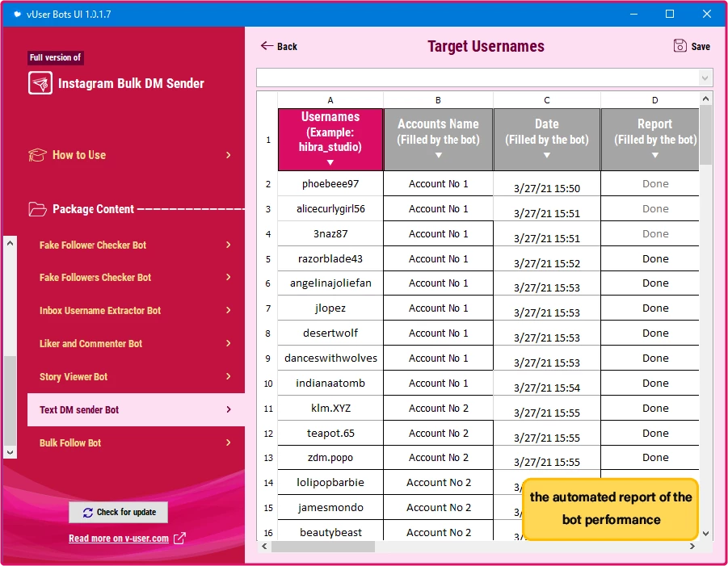Select the indianaatomb username cell

330,384
